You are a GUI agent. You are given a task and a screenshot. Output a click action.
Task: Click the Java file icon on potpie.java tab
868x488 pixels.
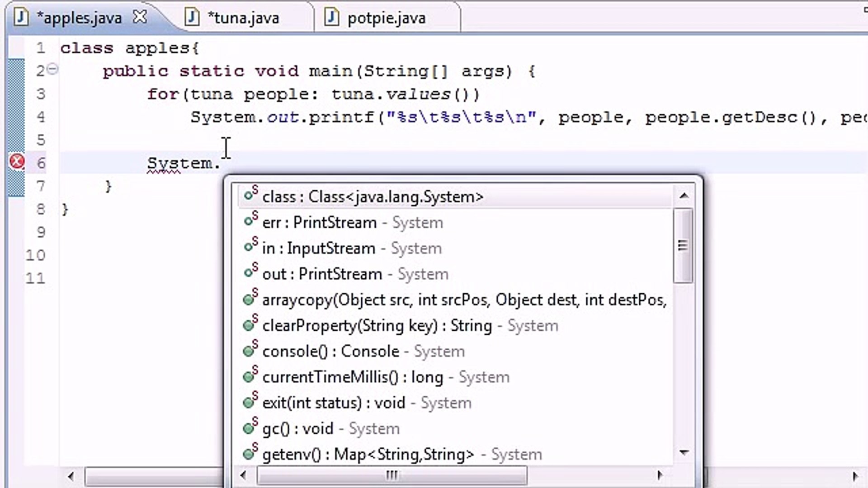point(331,17)
